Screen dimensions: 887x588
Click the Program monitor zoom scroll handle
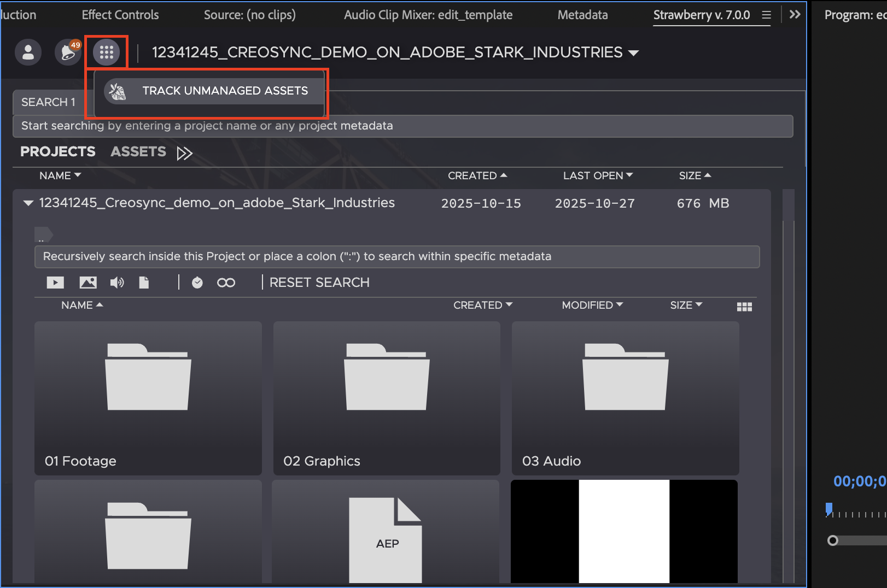[x=832, y=540]
